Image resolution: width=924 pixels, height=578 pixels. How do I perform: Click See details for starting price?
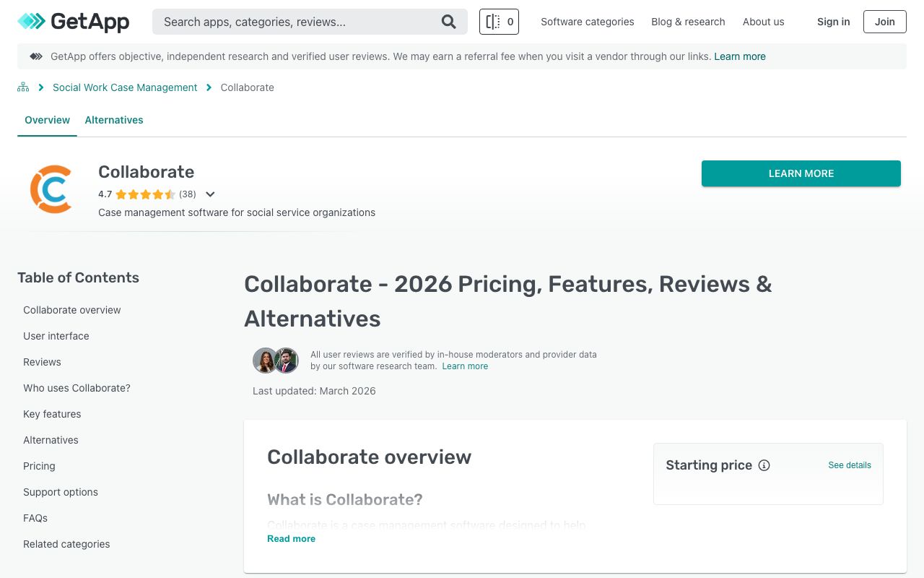tap(850, 465)
